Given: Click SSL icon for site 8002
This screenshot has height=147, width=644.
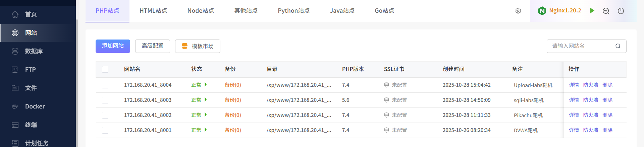Looking at the screenshot, I should (386, 115).
